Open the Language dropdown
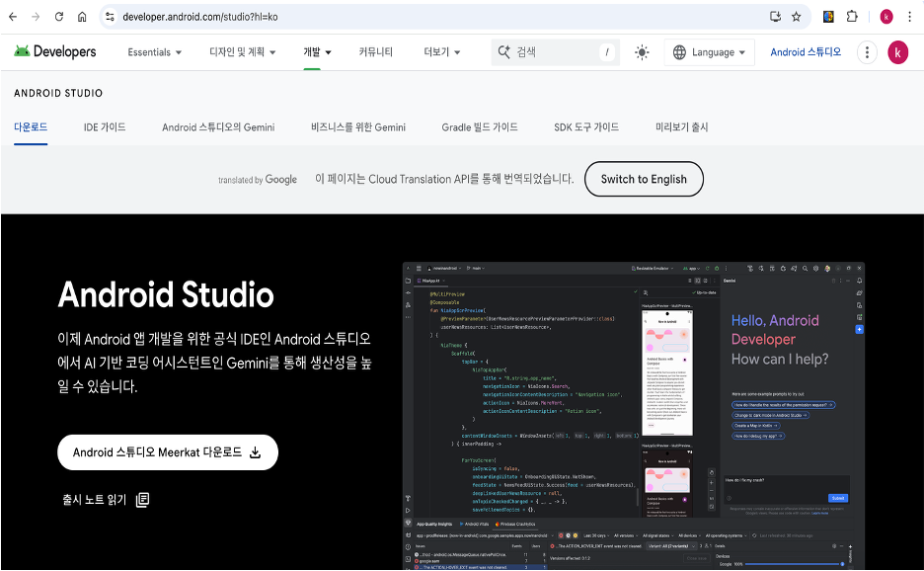The width and height of the screenshot is (924, 571). coord(709,52)
